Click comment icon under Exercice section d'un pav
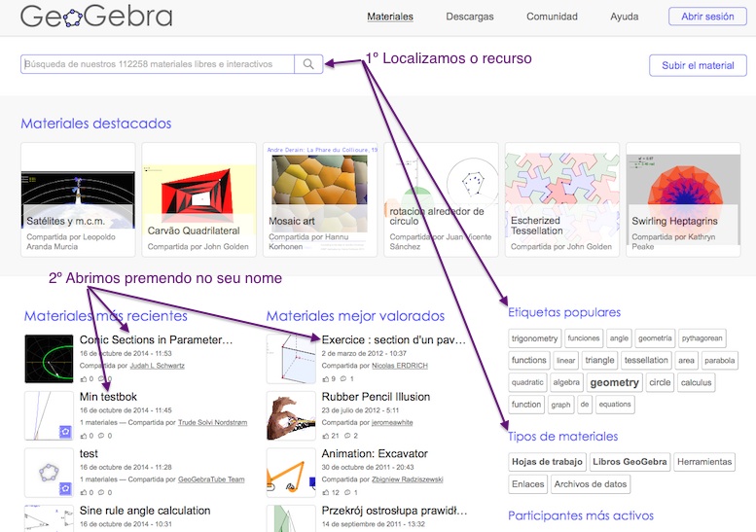 click(343, 378)
